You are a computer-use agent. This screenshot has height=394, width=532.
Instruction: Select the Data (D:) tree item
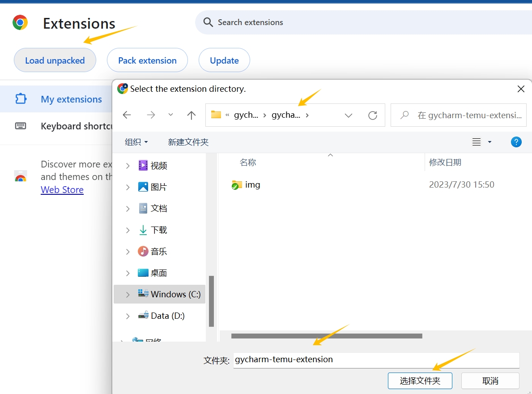click(x=159, y=316)
